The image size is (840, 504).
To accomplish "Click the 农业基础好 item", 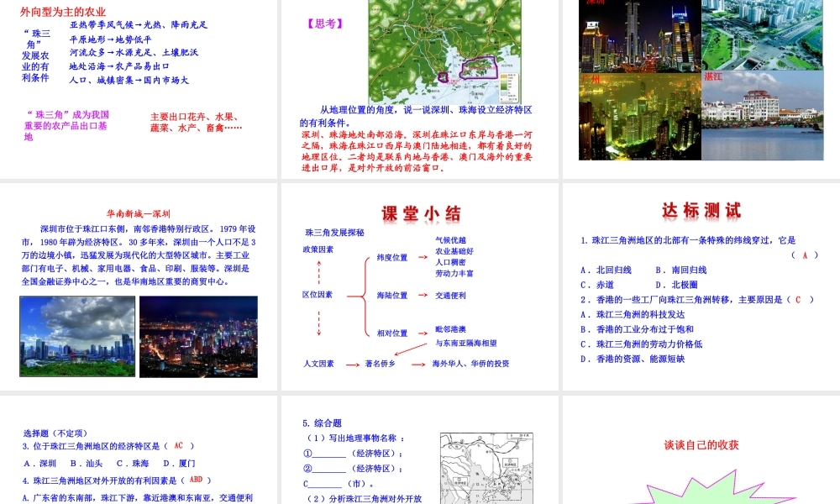I will point(454,251).
